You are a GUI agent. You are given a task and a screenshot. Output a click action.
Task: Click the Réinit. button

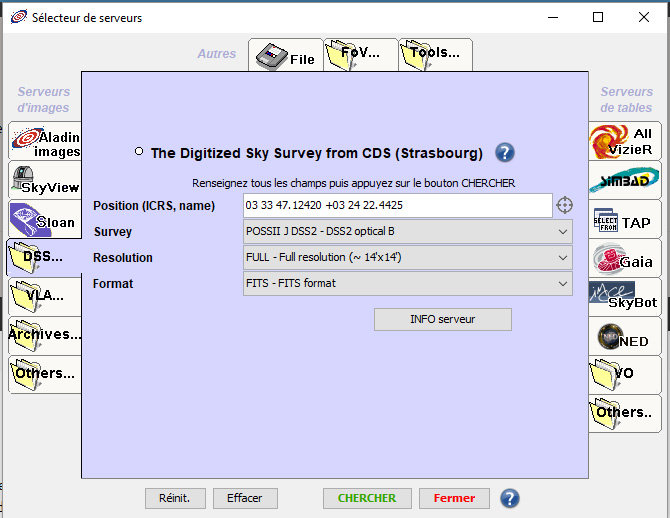tap(175, 498)
